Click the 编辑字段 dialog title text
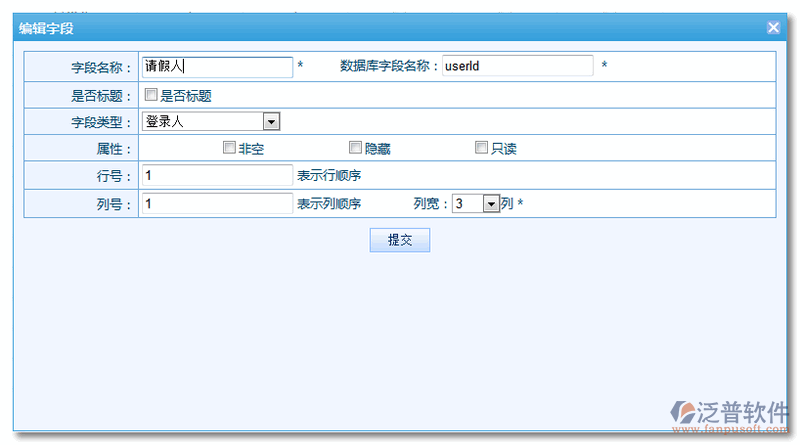The height and width of the screenshot is (445, 800). (46, 28)
